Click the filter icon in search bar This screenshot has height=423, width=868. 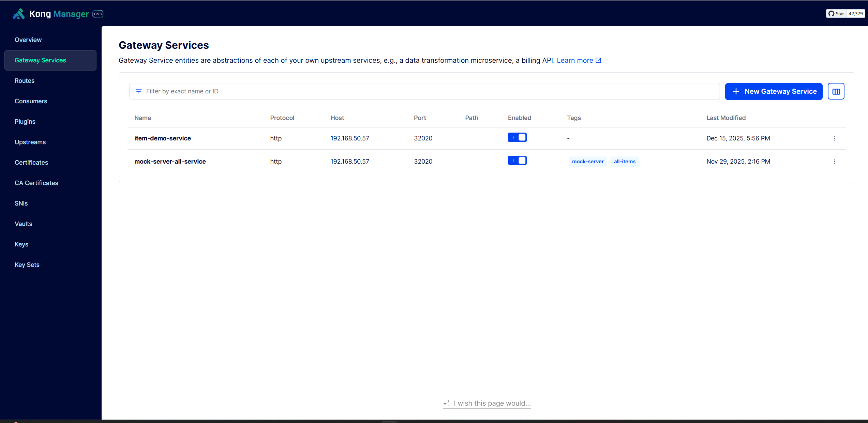point(138,91)
